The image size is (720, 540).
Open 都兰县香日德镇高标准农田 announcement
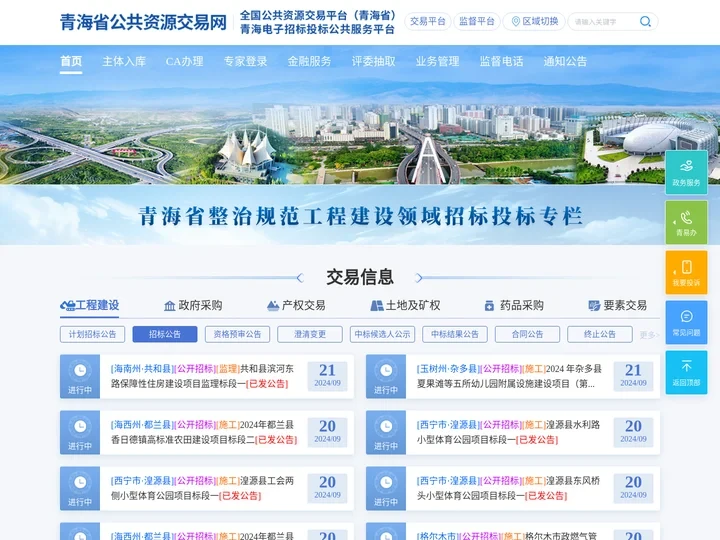(204, 432)
